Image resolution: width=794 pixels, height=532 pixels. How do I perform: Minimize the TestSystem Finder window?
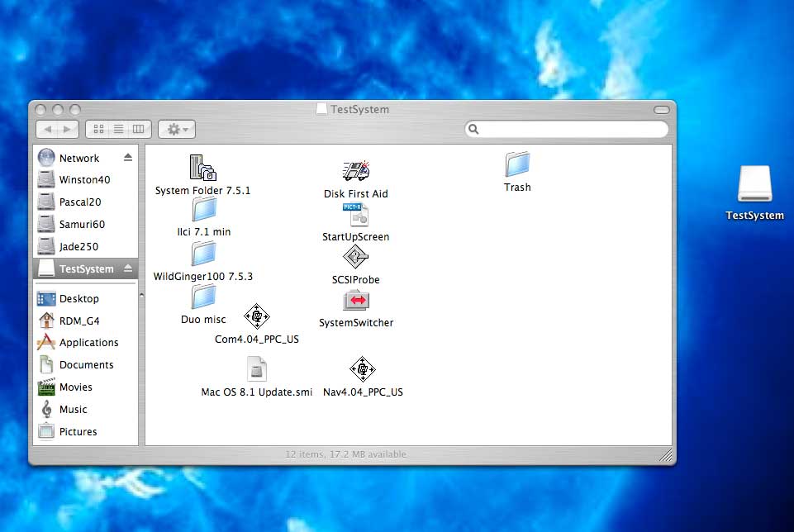pyautogui.click(x=58, y=109)
